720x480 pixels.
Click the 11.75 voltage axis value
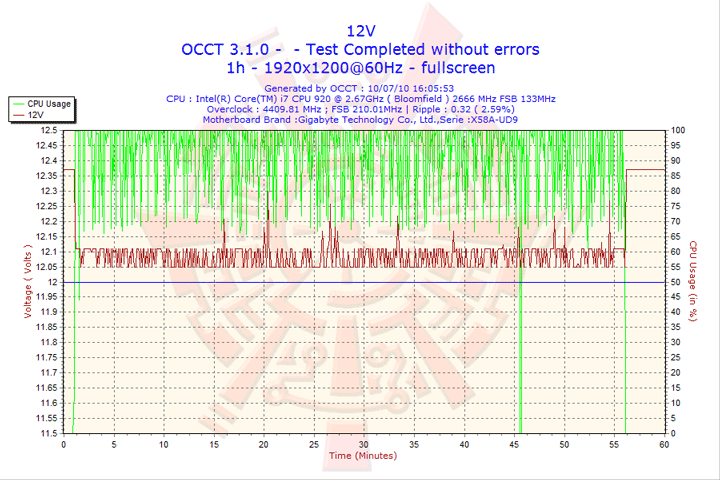47,357
